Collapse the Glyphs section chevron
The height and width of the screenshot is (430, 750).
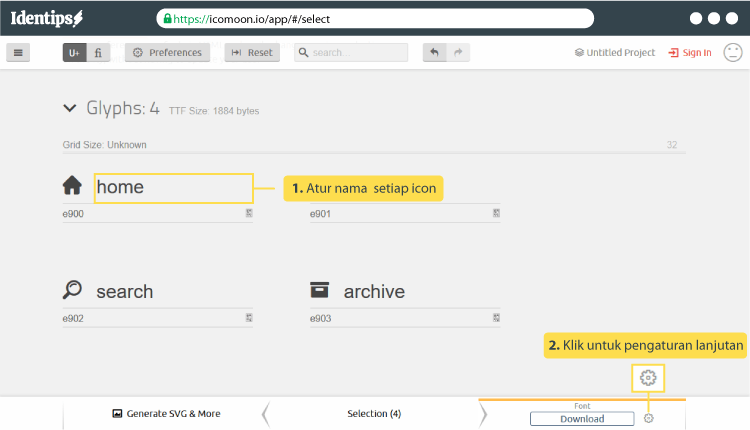[69, 108]
